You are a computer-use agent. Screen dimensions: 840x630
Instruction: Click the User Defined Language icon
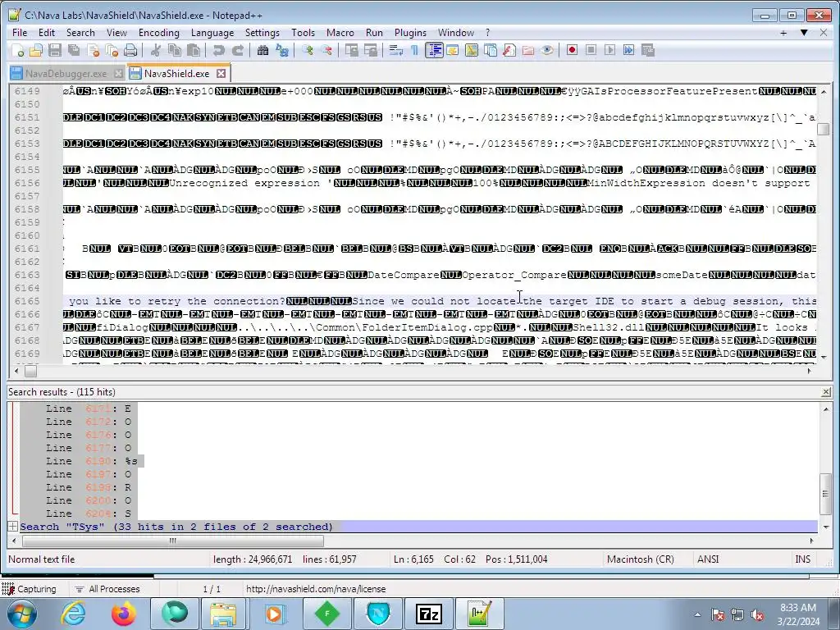pos(453,50)
